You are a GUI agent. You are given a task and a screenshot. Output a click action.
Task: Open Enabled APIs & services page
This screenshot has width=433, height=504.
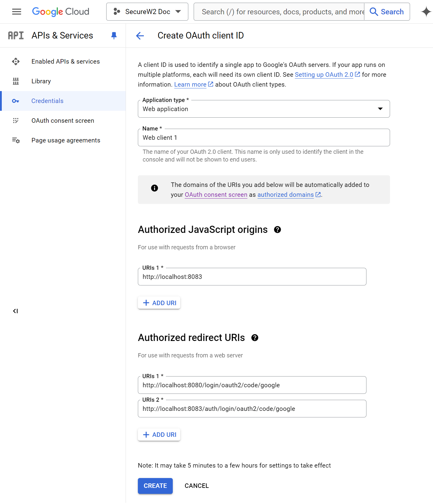[66, 62]
